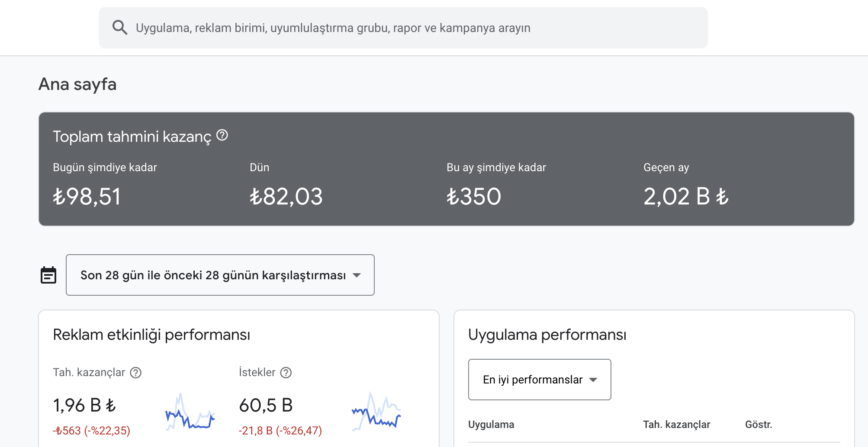Click the search magnifier icon

(x=120, y=28)
